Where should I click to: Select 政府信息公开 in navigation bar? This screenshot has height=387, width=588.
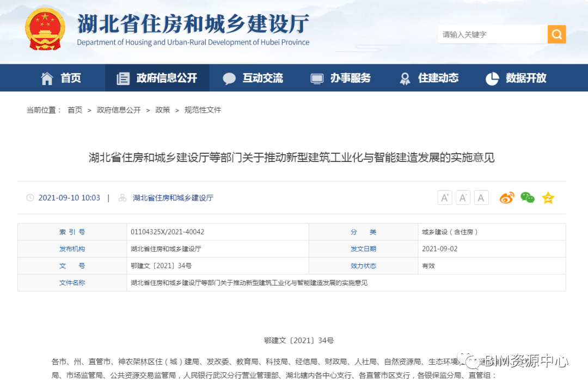(x=157, y=78)
